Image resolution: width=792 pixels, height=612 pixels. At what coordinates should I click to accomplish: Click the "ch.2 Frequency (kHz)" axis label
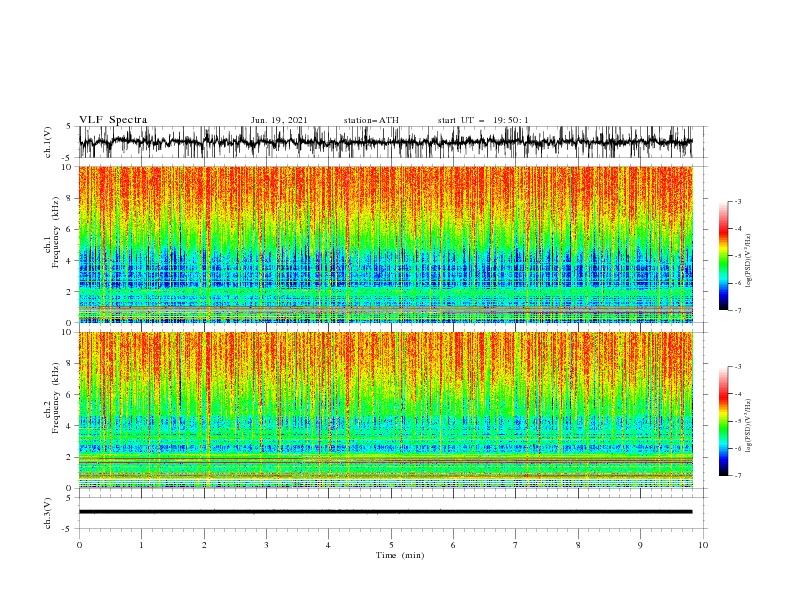tap(52, 398)
